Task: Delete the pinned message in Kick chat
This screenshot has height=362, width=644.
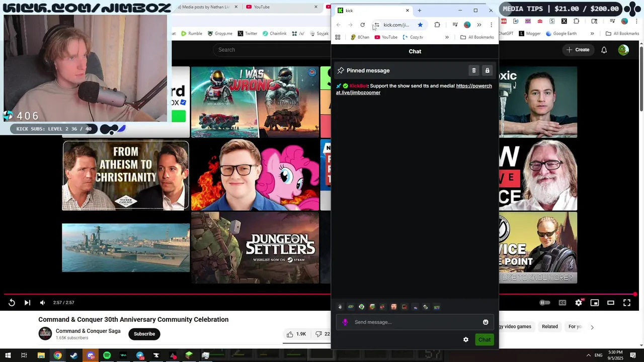Action: coord(473,71)
